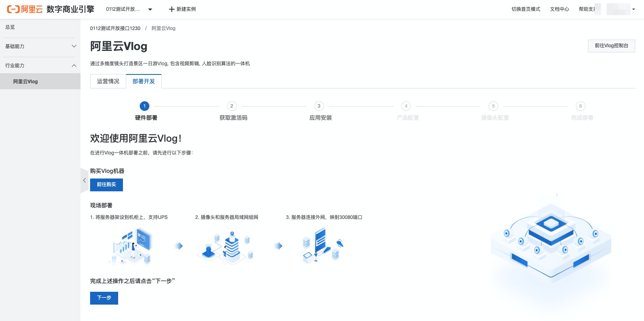Click step 2 circle 获取激活码
644x321 pixels.
pyautogui.click(x=231, y=106)
